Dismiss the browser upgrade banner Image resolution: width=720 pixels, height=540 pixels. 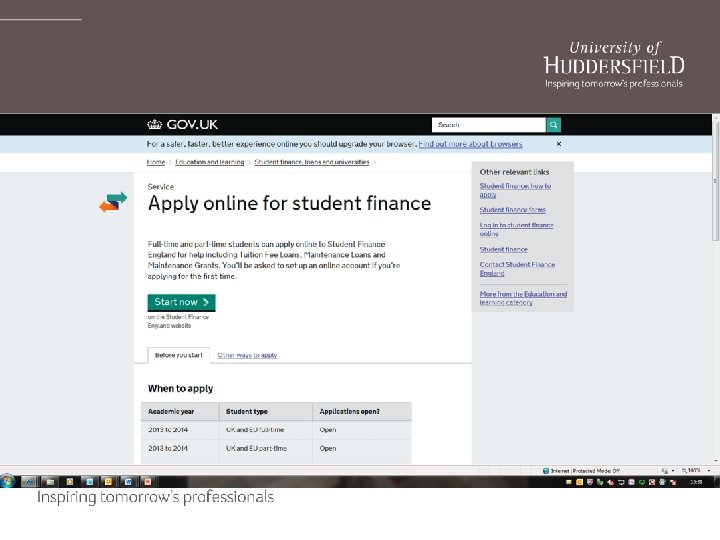[x=559, y=144]
